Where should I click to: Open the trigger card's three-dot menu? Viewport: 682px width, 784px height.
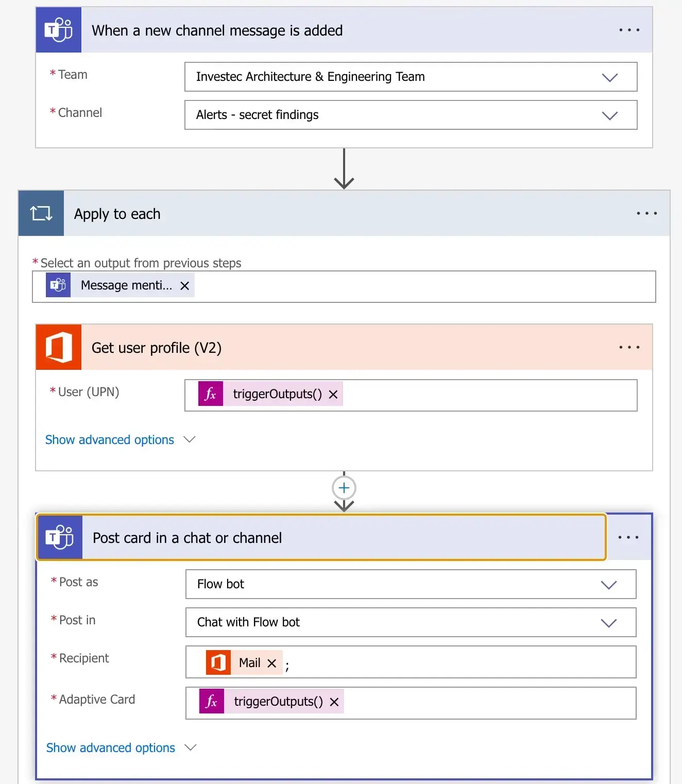pyautogui.click(x=629, y=30)
